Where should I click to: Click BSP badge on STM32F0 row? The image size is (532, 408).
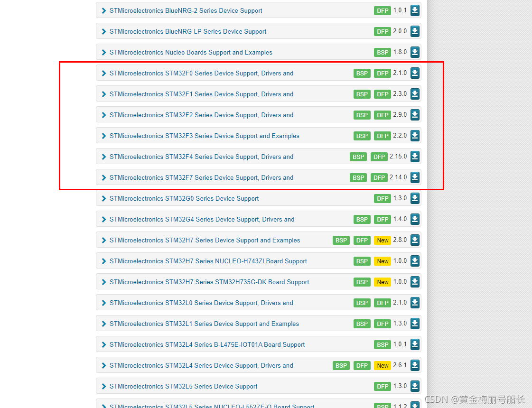pyautogui.click(x=362, y=73)
